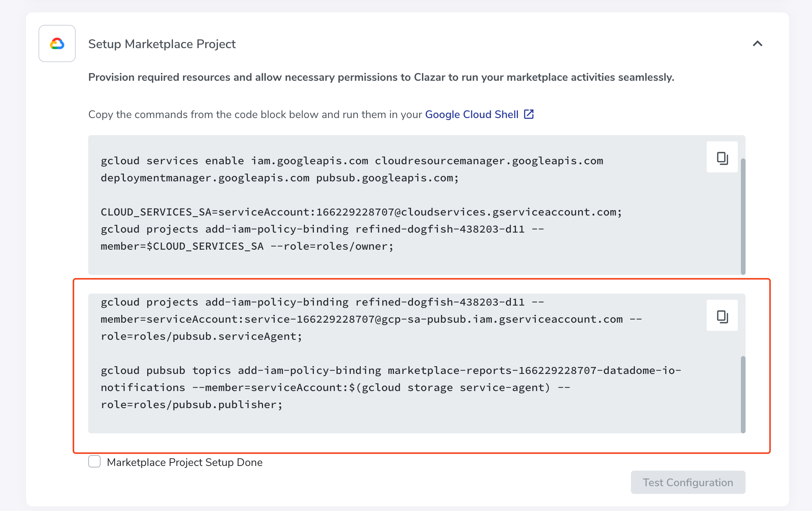812x511 pixels.
Task: Click the Google Cloud logo icon
Action: [57, 43]
